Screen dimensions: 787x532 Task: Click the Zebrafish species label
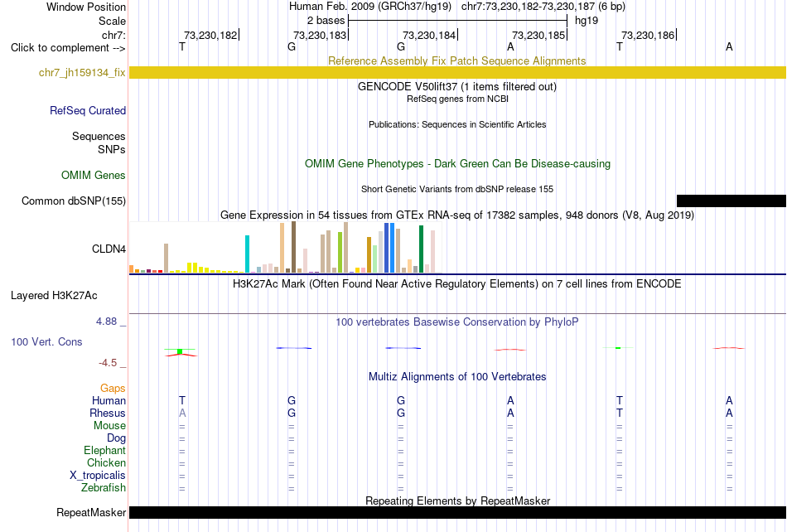104,487
